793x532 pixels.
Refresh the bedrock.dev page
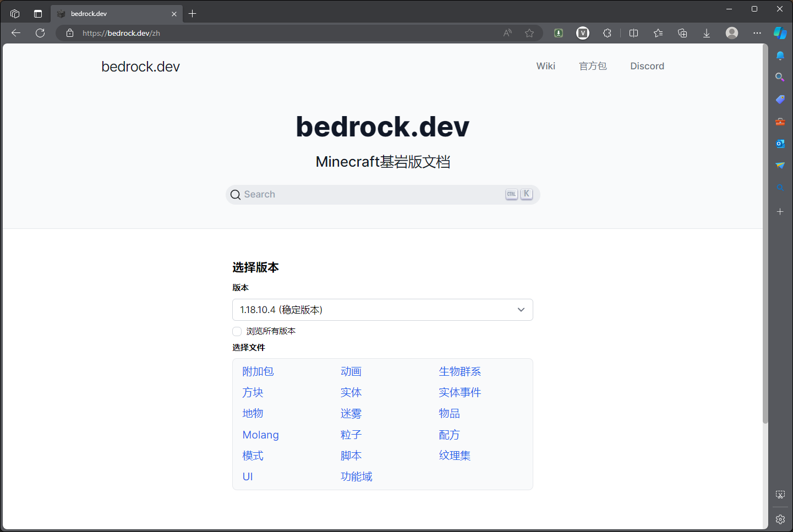pos(40,33)
